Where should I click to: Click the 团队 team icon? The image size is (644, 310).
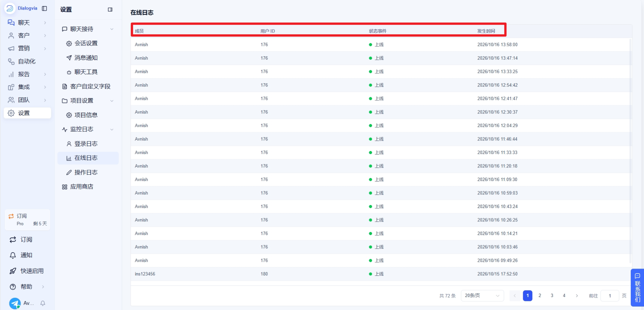pyautogui.click(x=11, y=100)
